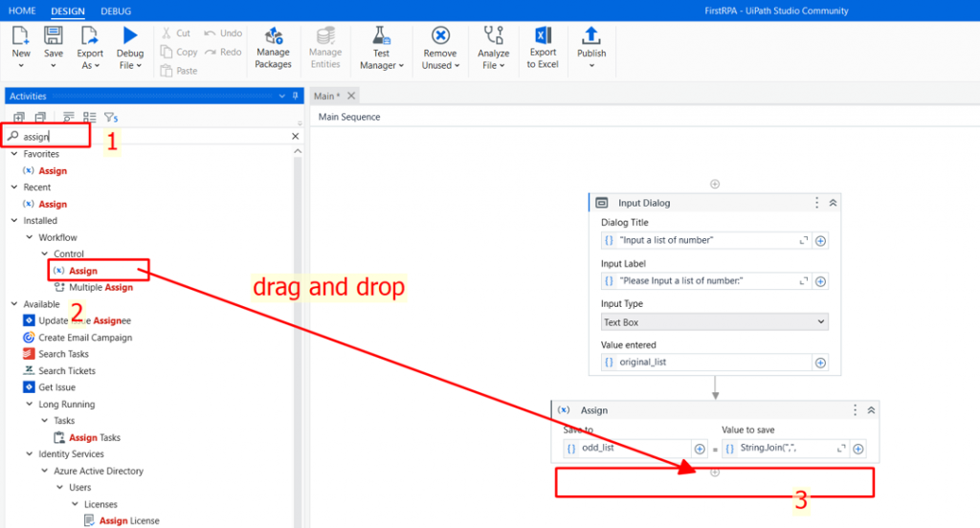Open the Assign activity options menu

coord(855,410)
